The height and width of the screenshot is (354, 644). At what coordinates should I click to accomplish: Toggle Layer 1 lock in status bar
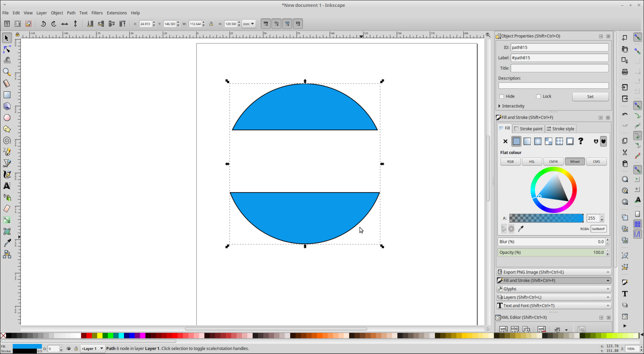click(x=76, y=349)
